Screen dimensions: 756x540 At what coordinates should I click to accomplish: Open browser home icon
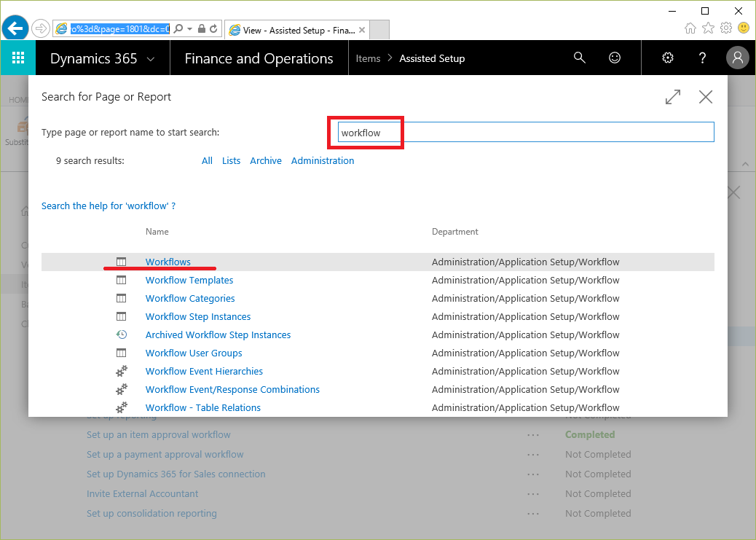click(x=690, y=28)
